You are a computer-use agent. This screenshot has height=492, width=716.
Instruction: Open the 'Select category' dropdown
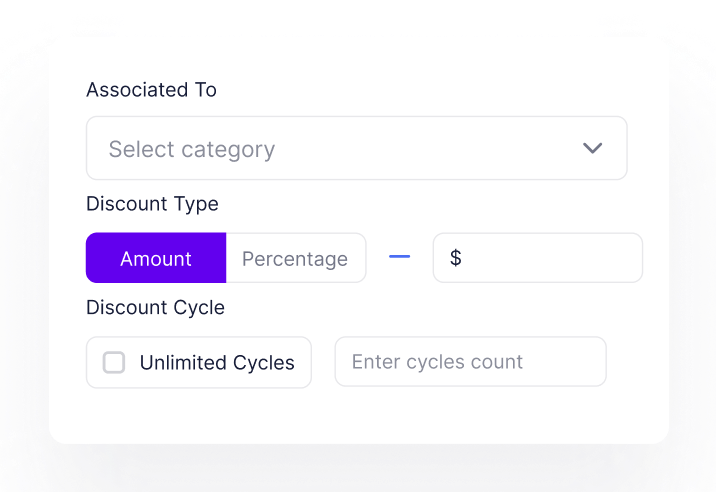[x=356, y=149]
